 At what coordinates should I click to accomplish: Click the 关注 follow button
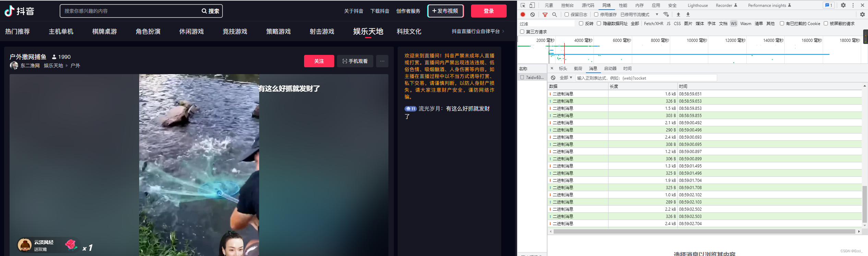(x=319, y=61)
